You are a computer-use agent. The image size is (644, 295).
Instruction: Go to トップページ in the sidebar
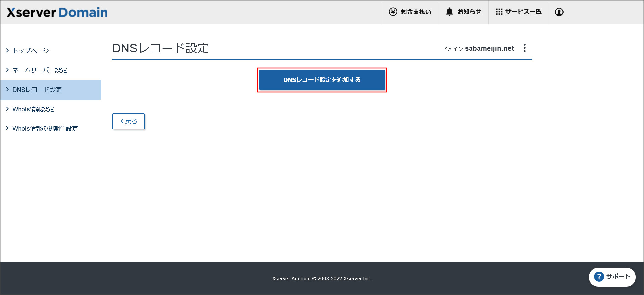pyautogui.click(x=31, y=51)
